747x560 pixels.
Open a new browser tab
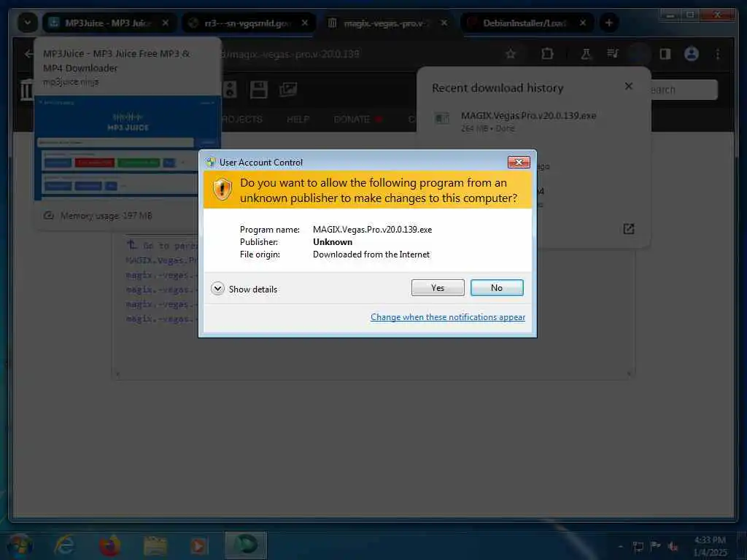[608, 23]
